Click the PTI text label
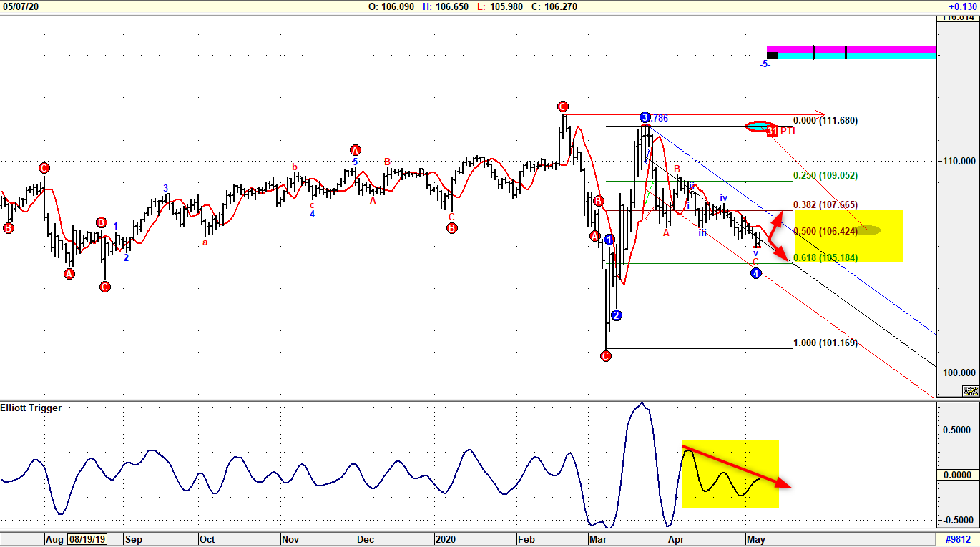The height and width of the screenshot is (547, 980). (788, 131)
